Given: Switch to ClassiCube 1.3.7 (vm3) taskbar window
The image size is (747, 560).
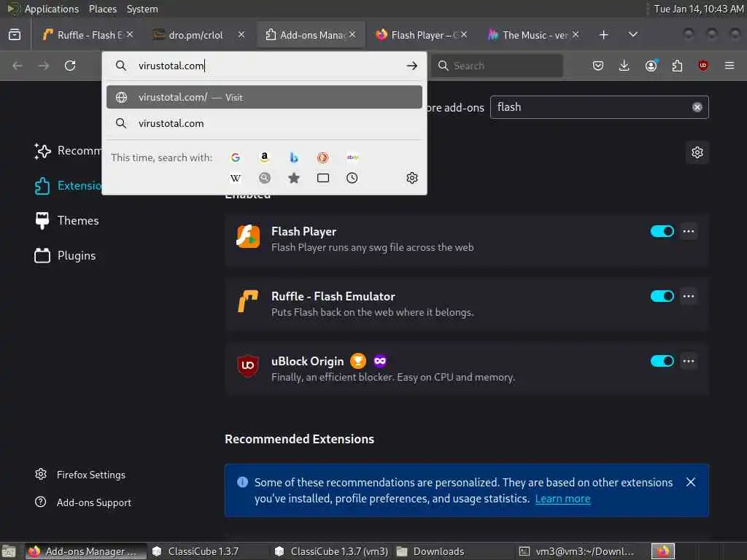Looking at the screenshot, I should point(332,551).
